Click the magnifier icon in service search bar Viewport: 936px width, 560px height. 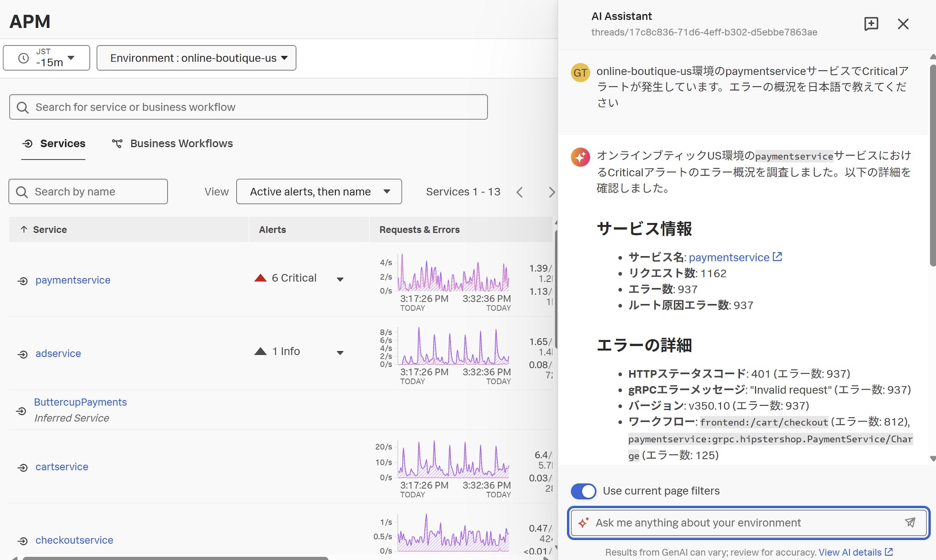coord(22,107)
